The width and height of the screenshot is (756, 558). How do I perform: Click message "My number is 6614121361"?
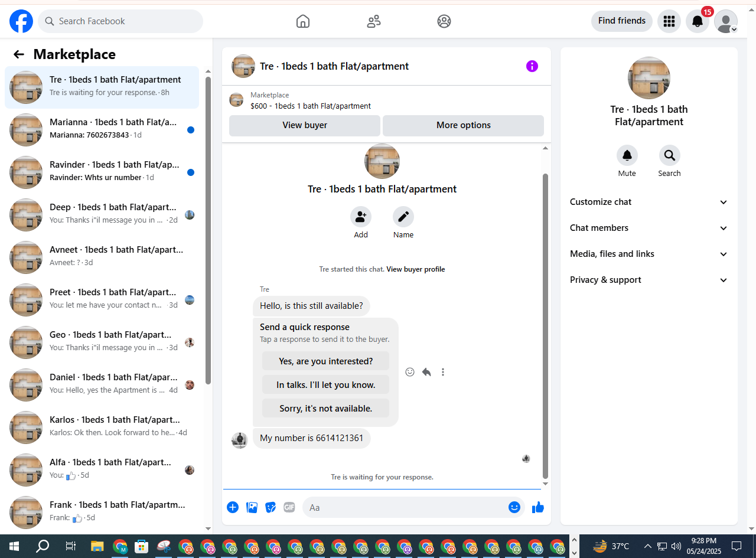click(311, 438)
